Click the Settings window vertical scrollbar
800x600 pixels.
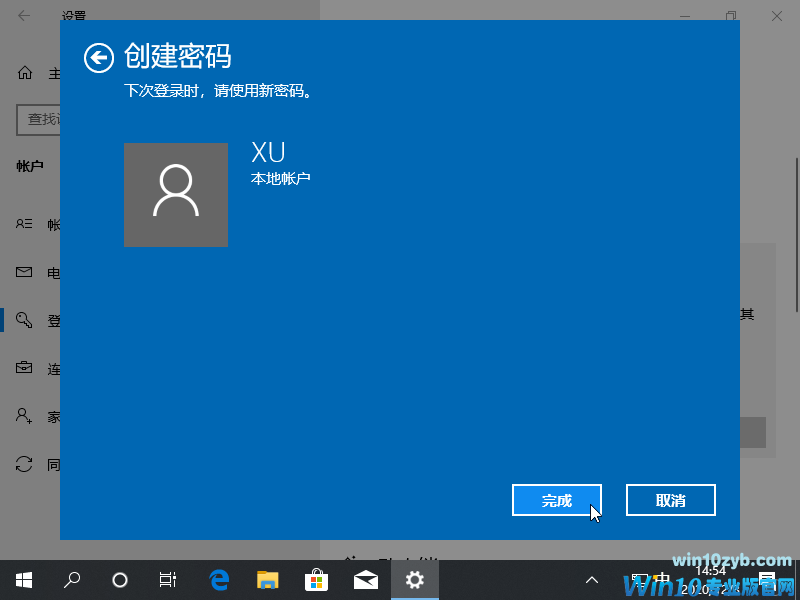[796, 200]
